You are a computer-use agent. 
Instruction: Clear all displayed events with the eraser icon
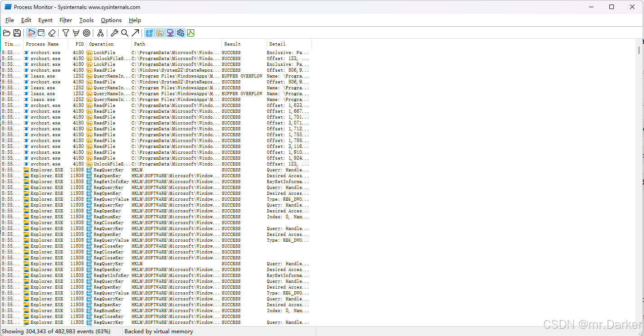coord(52,32)
